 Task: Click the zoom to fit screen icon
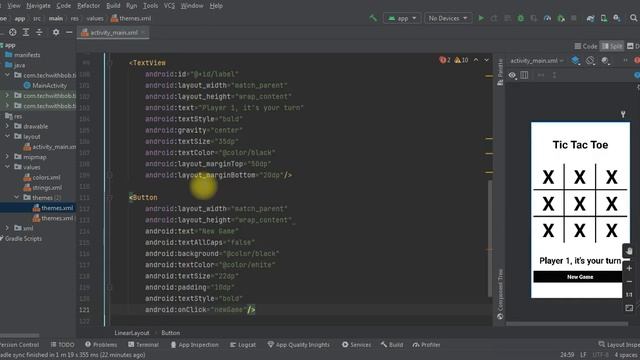tap(629, 308)
